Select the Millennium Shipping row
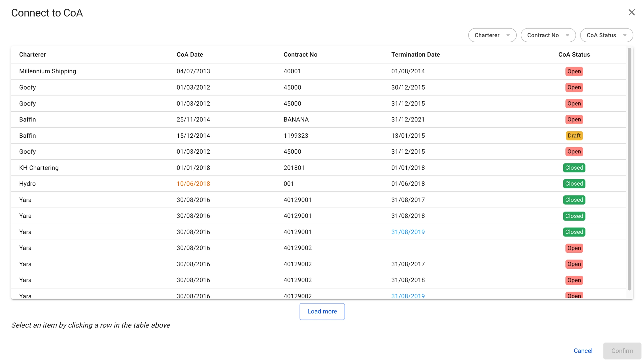 (x=48, y=71)
